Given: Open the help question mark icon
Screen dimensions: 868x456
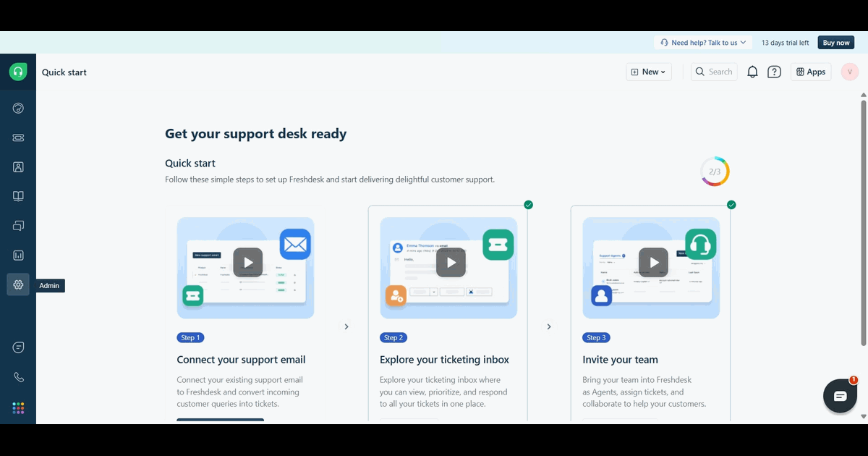Looking at the screenshot, I should pyautogui.click(x=774, y=72).
